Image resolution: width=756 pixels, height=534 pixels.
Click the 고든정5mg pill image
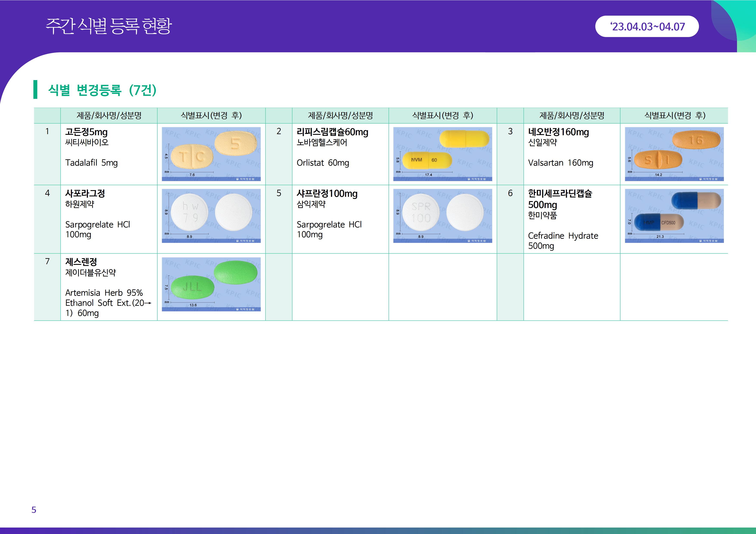211,154
